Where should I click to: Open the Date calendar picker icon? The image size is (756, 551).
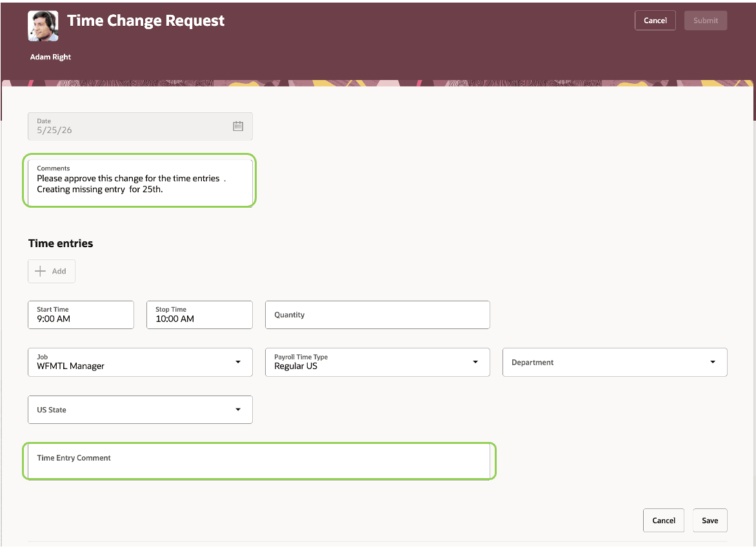pos(238,126)
